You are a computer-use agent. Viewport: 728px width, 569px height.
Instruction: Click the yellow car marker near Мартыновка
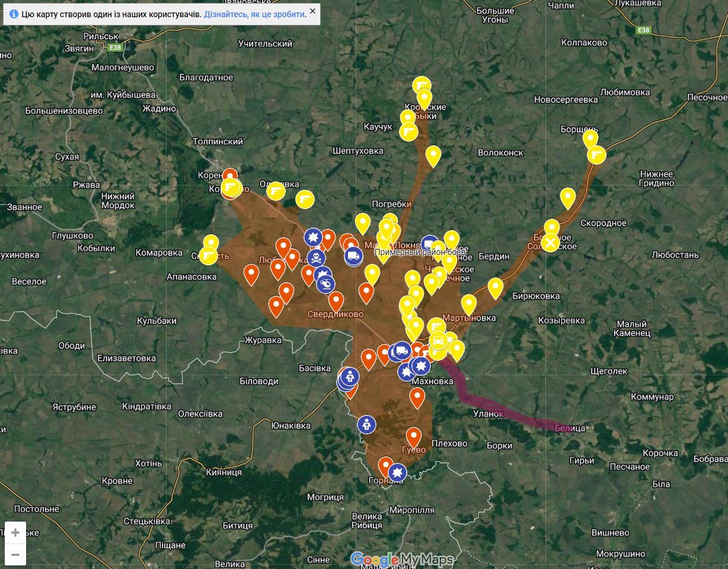click(438, 340)
